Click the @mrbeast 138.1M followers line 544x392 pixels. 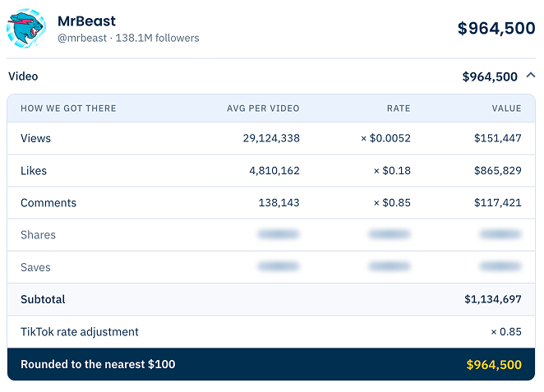click(x=128, y=38)
